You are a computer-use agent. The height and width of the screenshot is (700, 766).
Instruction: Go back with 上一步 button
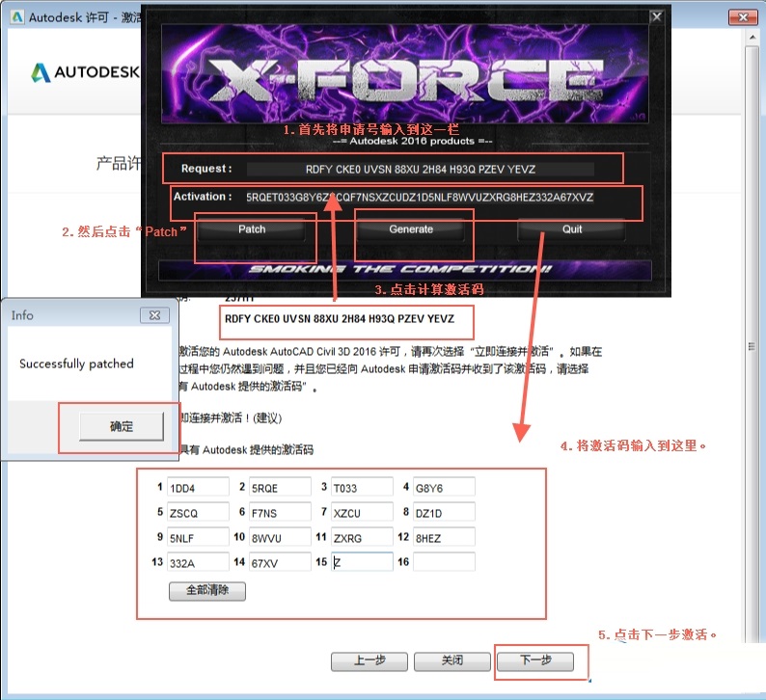[x=369, y=661]
